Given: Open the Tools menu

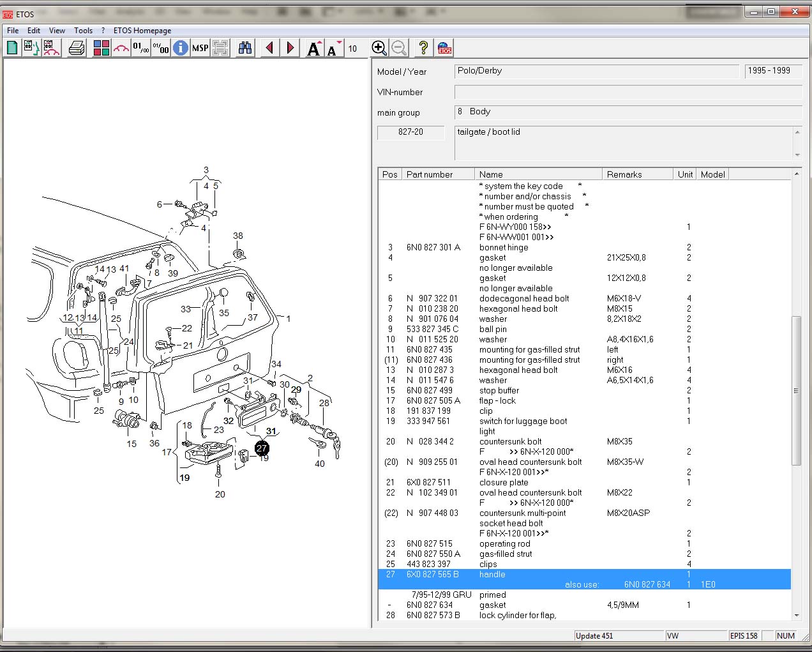Looking at the screenshot, I should tap(83, 30).
